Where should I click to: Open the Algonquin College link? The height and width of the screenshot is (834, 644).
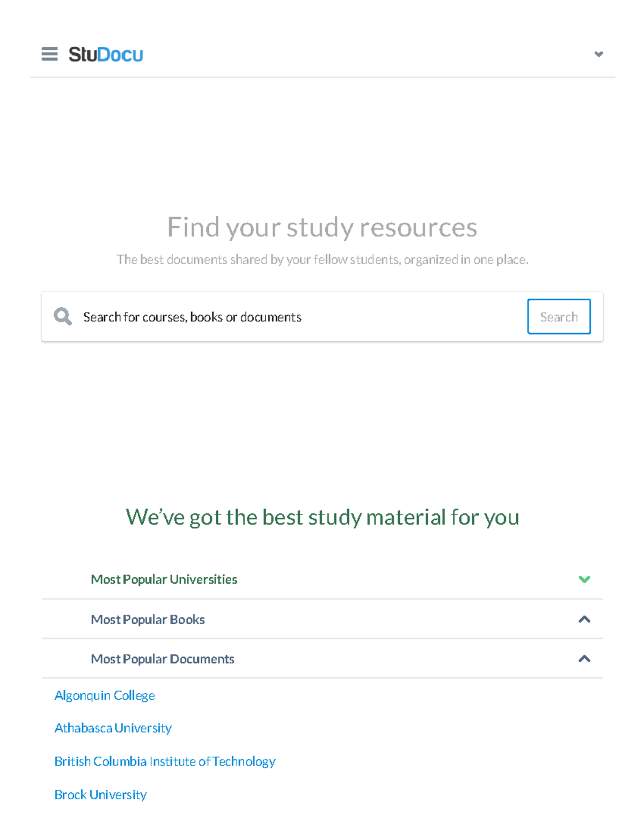[x=105, y=695]
